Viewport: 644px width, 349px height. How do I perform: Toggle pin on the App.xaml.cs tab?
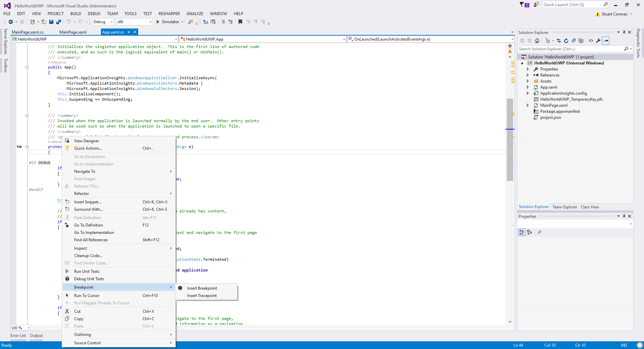pyautogui.click(x=129, y=32)
